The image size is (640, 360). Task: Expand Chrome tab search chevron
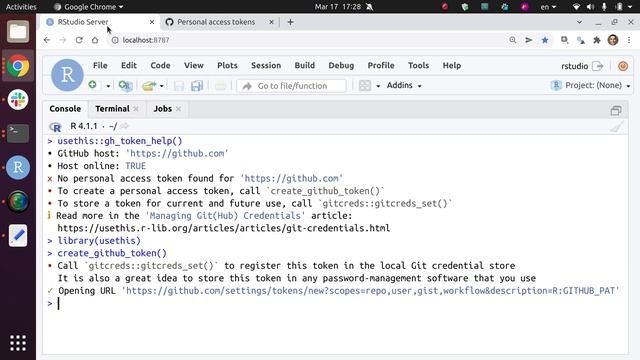coord(579,22)
